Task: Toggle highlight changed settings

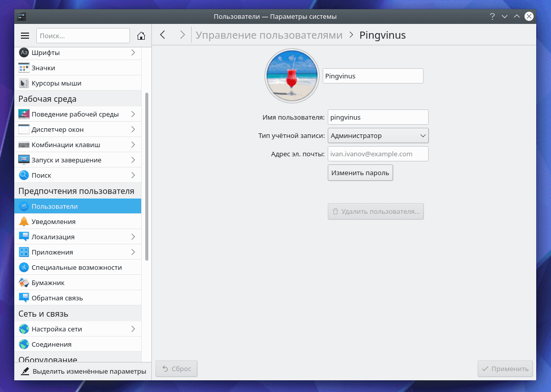Action: [x=84, y=371]
